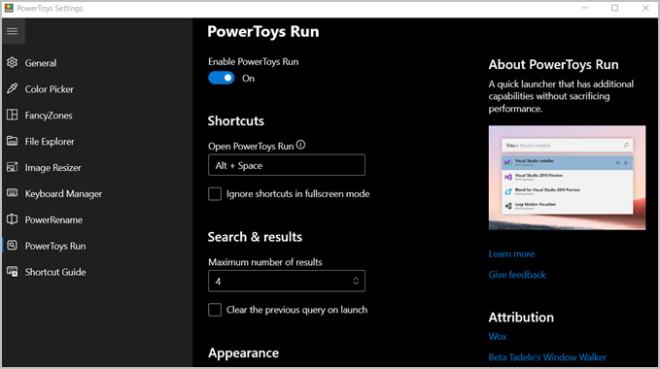Turn off the Enable PowerToys Run toggle
This screenshot has width=660, height=369.
[x=221, y=78]
